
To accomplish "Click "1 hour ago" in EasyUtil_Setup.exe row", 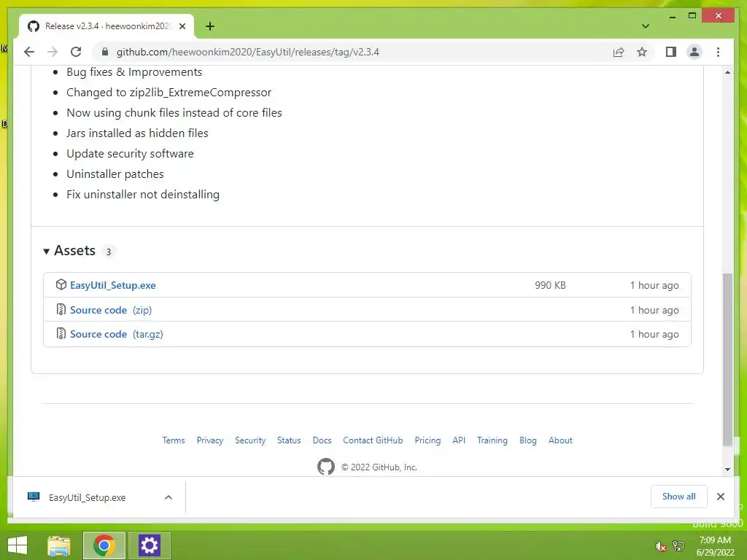I will pos(654,285).
